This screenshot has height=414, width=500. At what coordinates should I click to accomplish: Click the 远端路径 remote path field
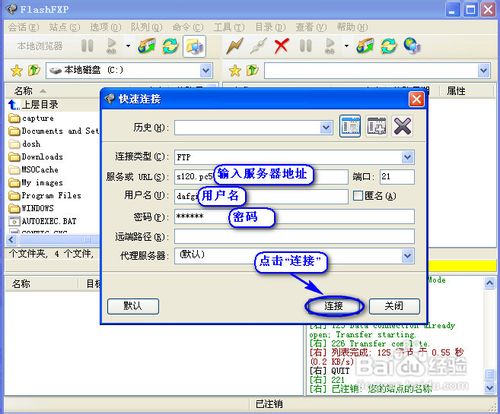click(x=294, y=236)
